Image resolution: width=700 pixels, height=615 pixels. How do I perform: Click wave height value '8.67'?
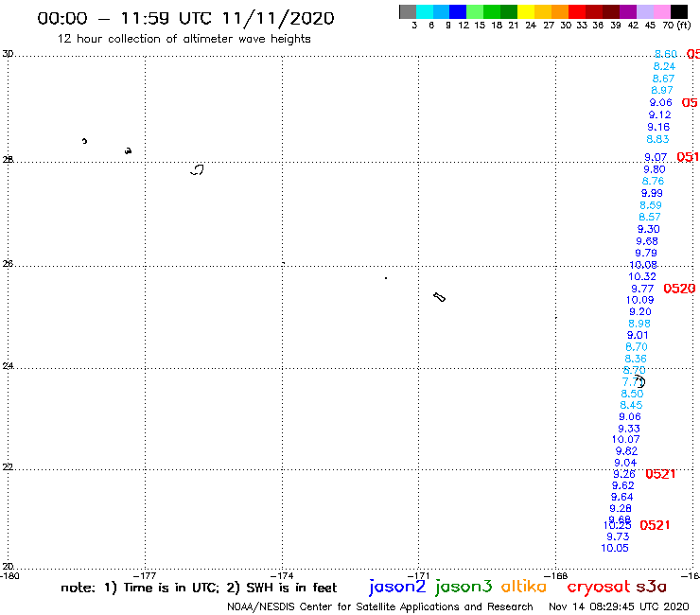663,79
